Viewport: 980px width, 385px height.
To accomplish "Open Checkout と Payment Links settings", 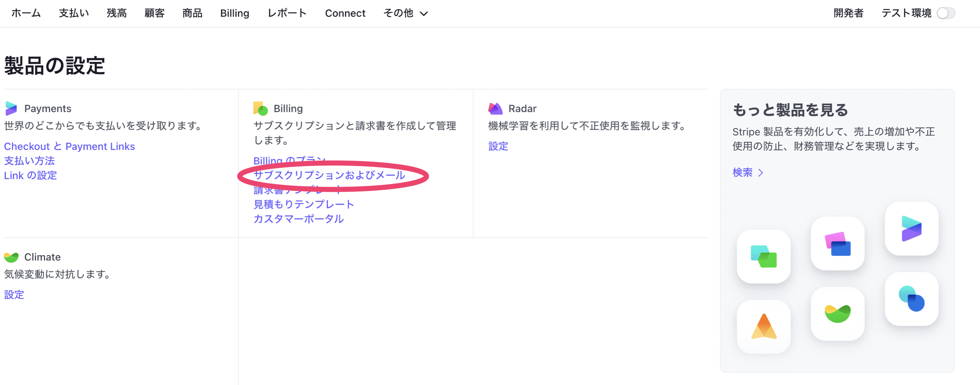I will click(69, 146).
